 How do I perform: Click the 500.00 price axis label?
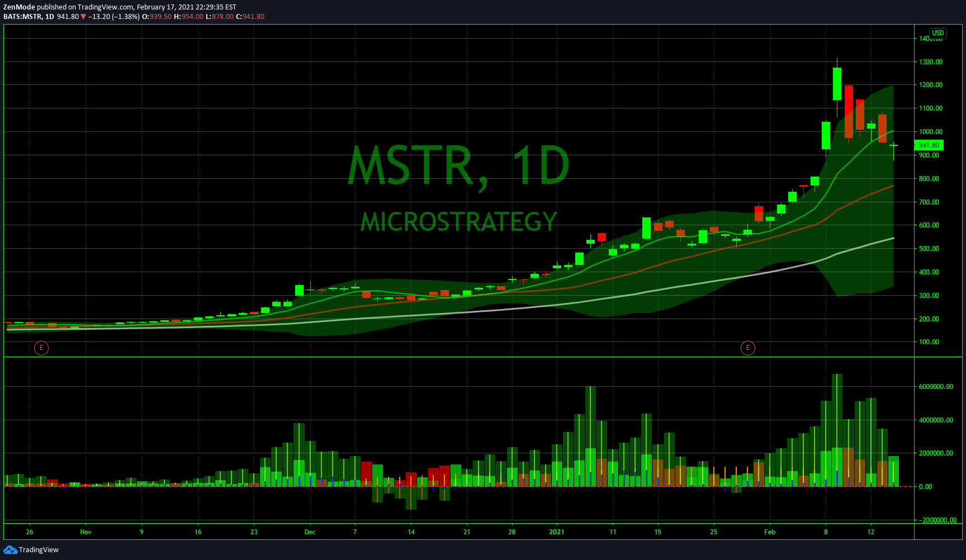tap(929, 249)
